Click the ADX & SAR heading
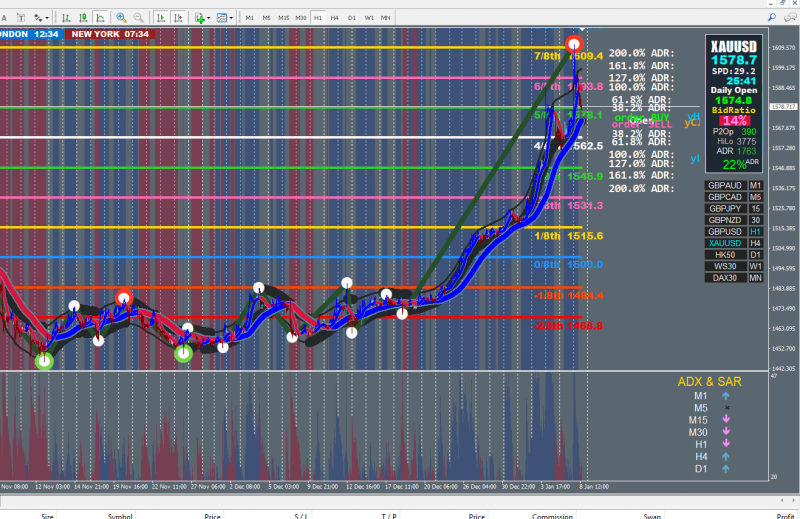 point(709,382)
